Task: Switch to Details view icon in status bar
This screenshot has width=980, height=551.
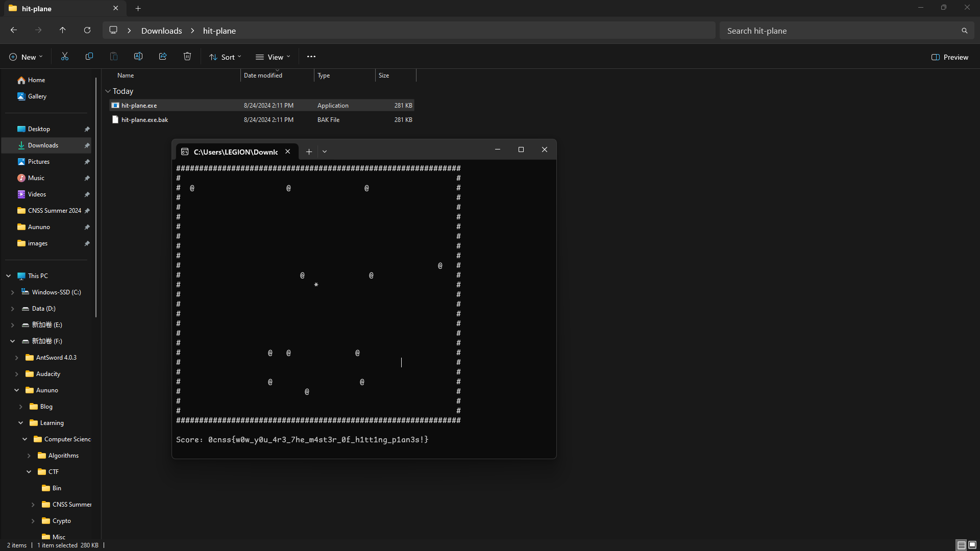Action: coord(961,545)
